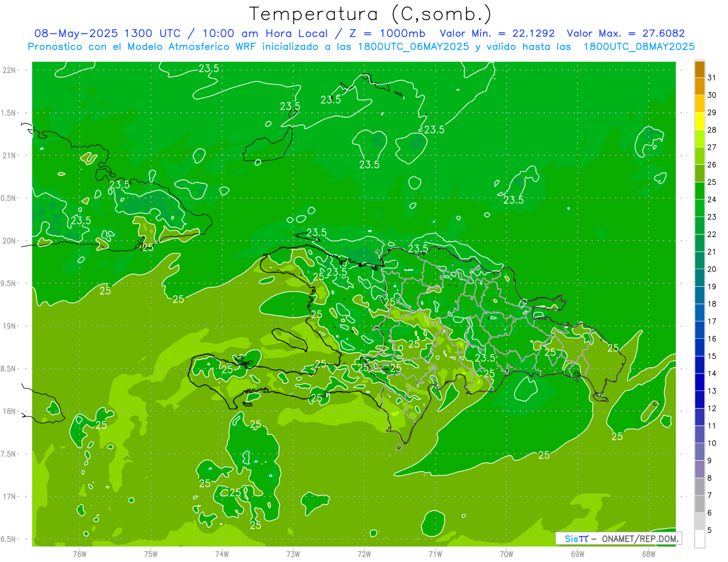Click the blue color bar segment between 16 and 17
Viewport: 728px width, 562px height.
(x=699, y=330)
